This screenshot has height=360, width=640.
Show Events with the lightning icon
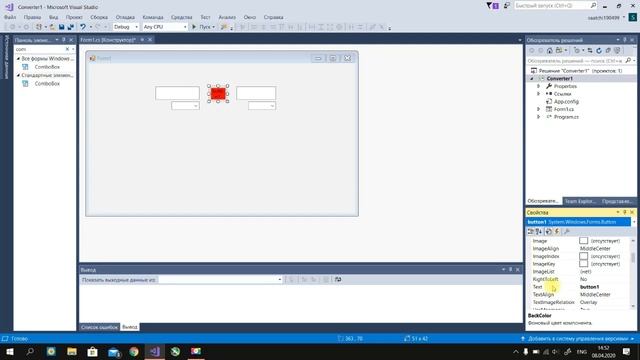(557, 231)
